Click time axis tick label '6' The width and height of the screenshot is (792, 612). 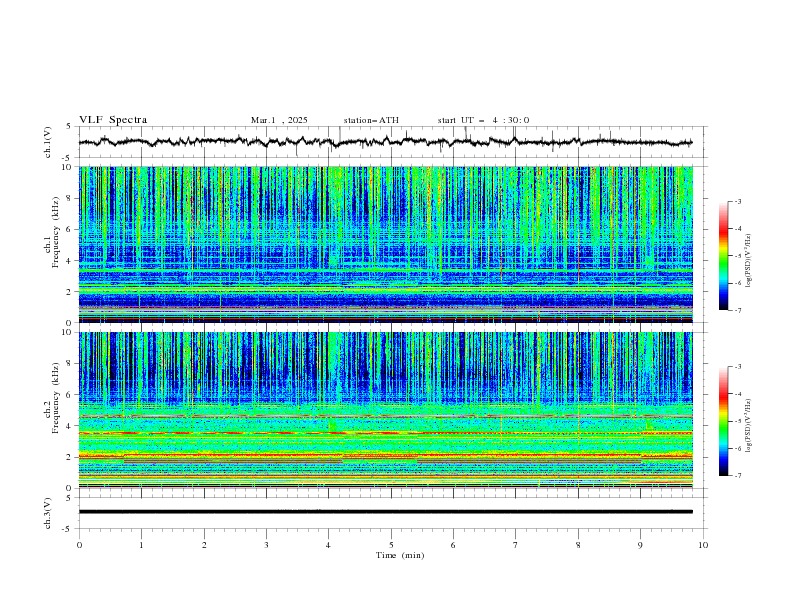[453, 545]
